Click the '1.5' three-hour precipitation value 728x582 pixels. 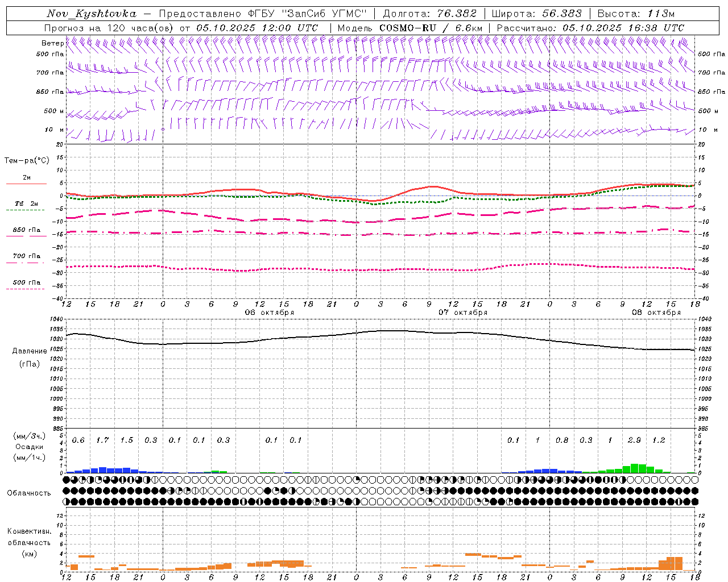(127, 440)
